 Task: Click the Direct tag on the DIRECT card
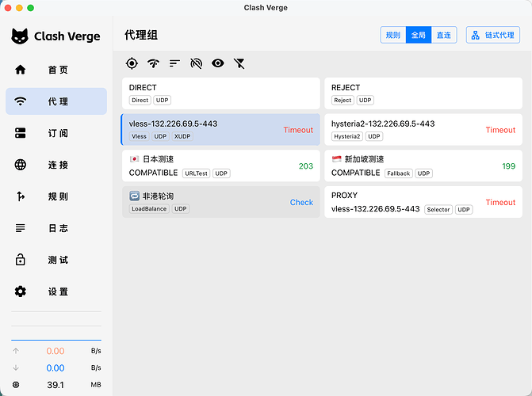tap(140, 100)
